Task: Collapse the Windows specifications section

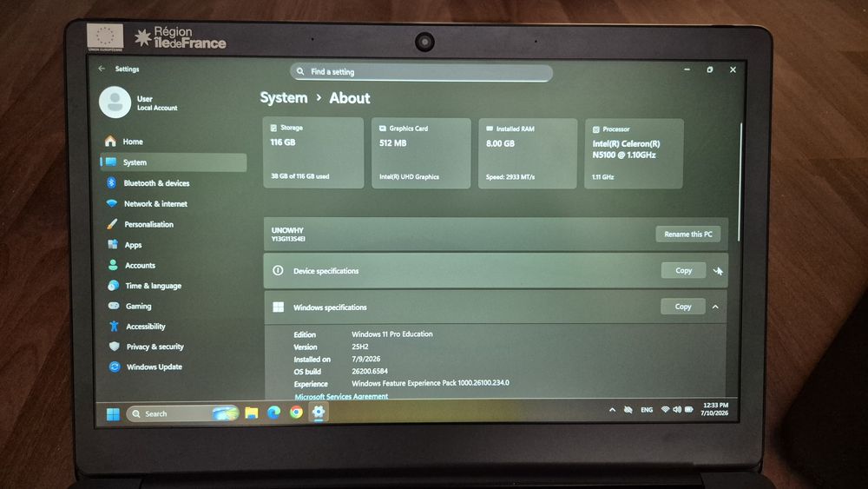Action: [715, 307]
